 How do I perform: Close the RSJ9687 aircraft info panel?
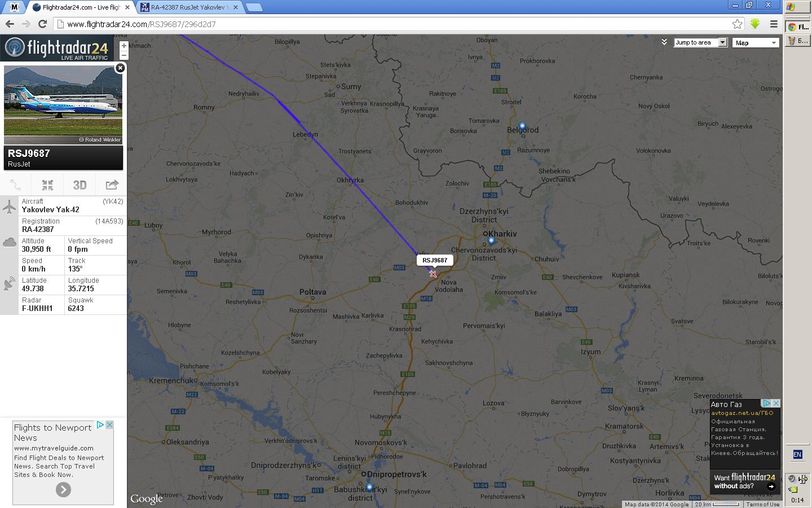(x=120, y=68)
